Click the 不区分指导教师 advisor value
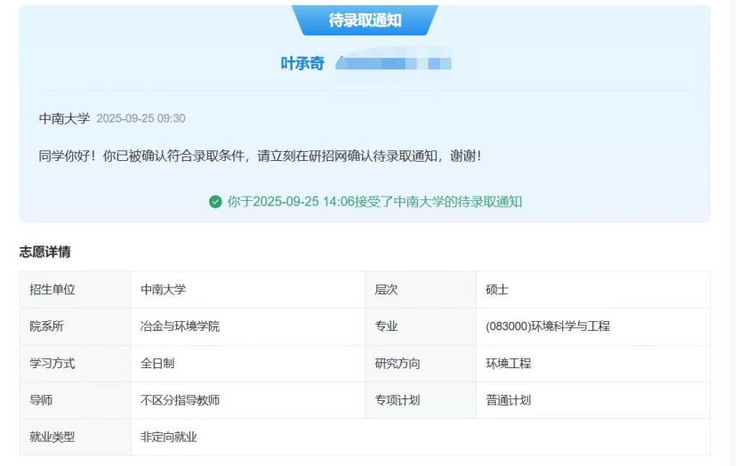 180,400
